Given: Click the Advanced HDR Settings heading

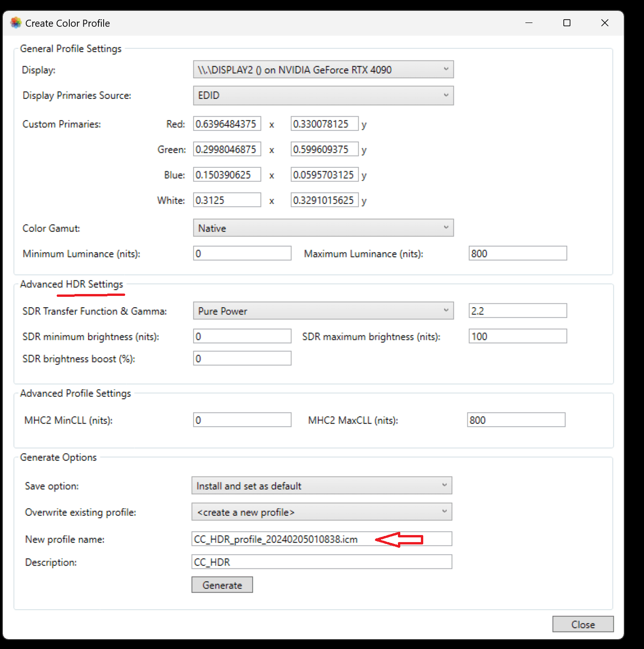Looking at the screenshot, I should click(x=72, y=284).
